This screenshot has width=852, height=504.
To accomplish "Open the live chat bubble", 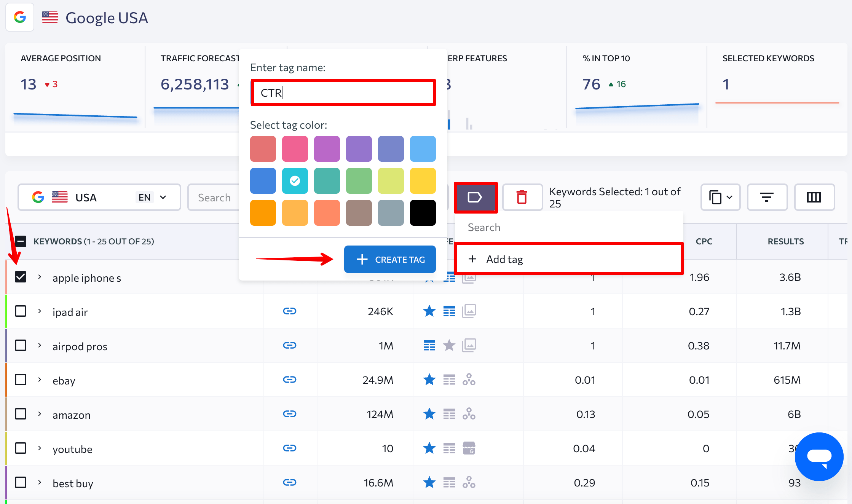I will pyautogui.click(x=819, y=456).
